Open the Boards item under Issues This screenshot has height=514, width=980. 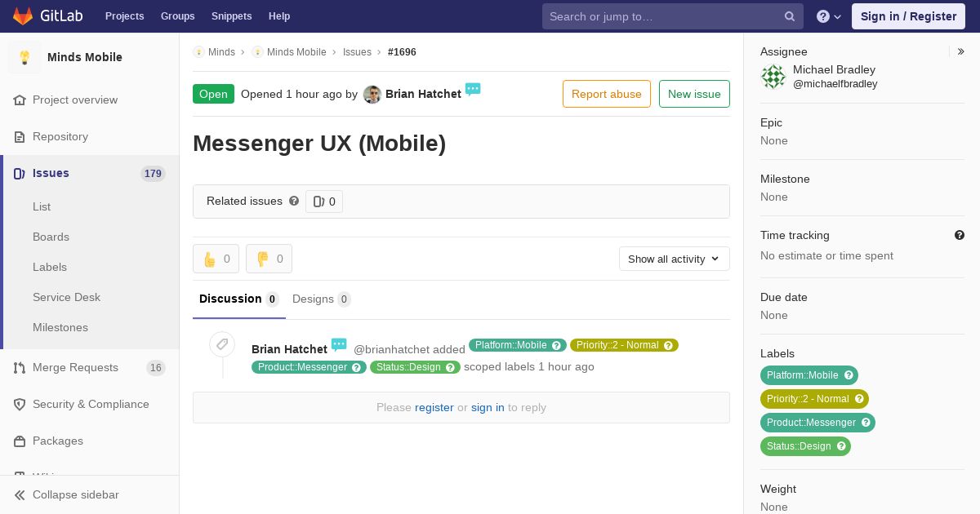coord(51,237)
